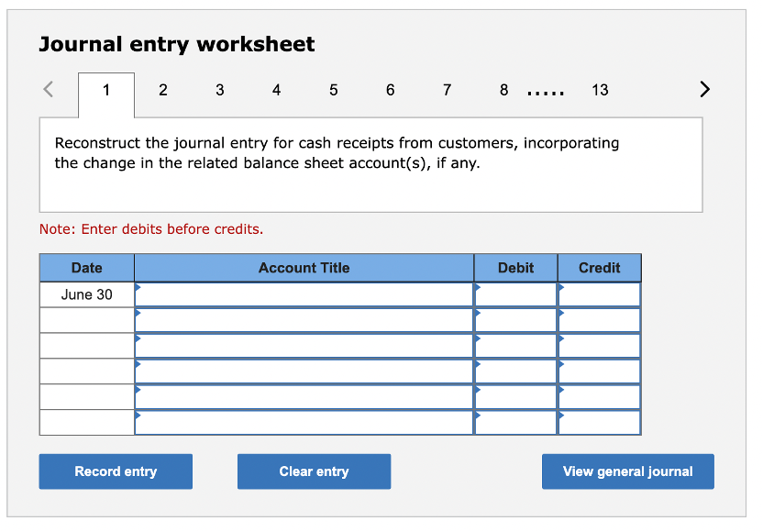Click the Clear entry button
The width and height of the screenshot is (763, 532).
[x=314, y=471]
